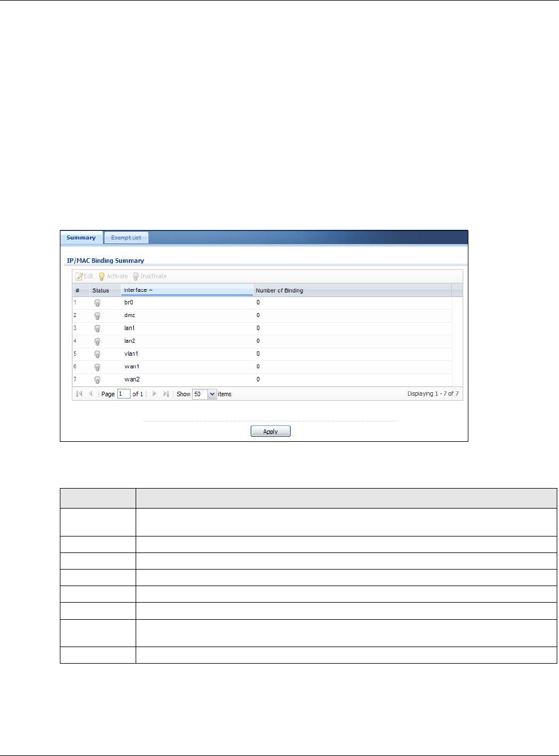Sort by Number of Binding header
This screenshot has width=559, height=756.
pos(352,290)
